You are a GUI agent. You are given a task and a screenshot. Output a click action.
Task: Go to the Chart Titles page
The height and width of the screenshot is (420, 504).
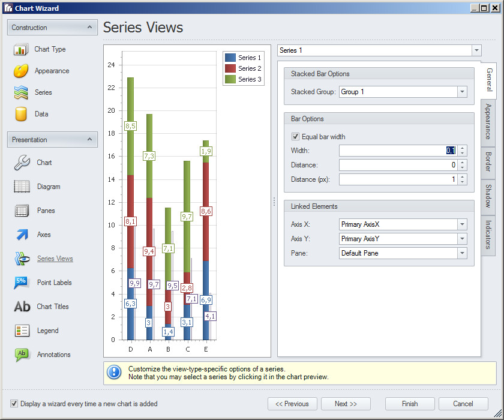coord(53,307)
